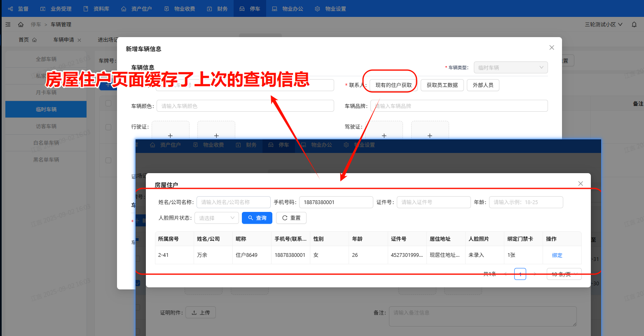Viewport: 644px width, 336px height.
Task: Click the first plus icon under 驾驶证
Action: point(384,135)
